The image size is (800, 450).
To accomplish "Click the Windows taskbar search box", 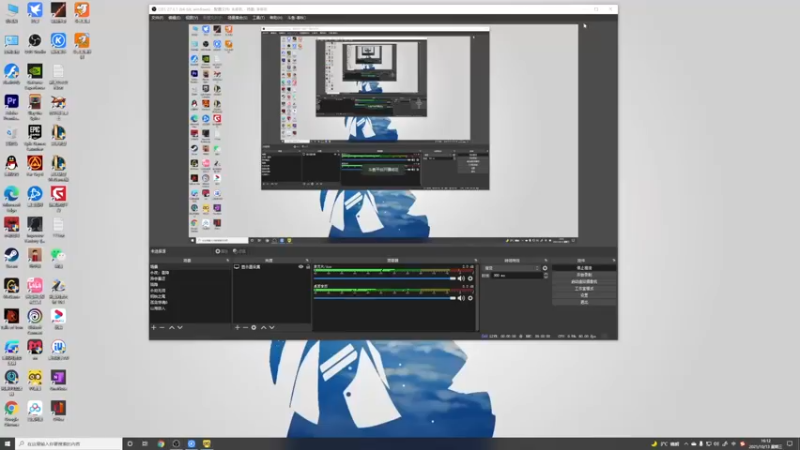I will point(69,444).
